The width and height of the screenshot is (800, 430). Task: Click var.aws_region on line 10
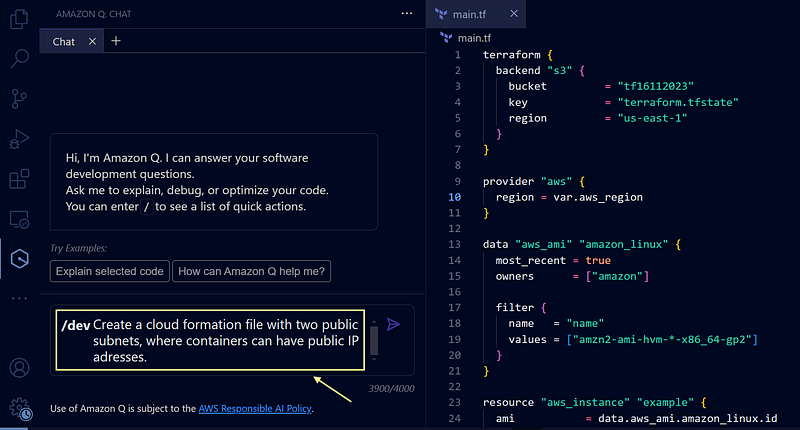(x=598, y=197)
